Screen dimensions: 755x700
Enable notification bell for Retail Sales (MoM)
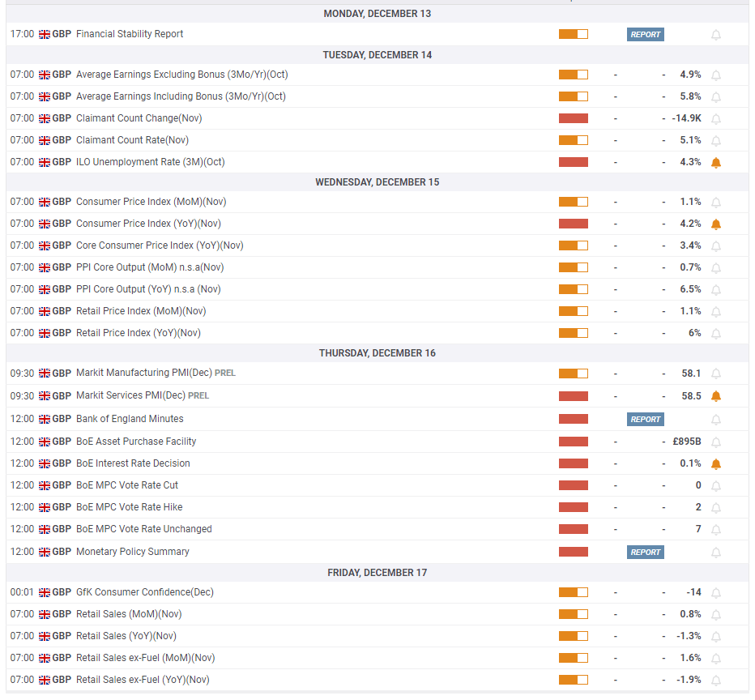point(716,615)
